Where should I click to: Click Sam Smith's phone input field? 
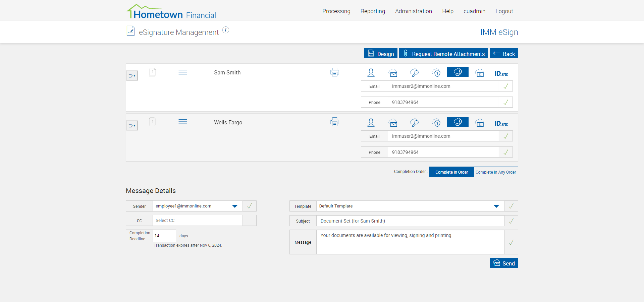click(443, 102)
